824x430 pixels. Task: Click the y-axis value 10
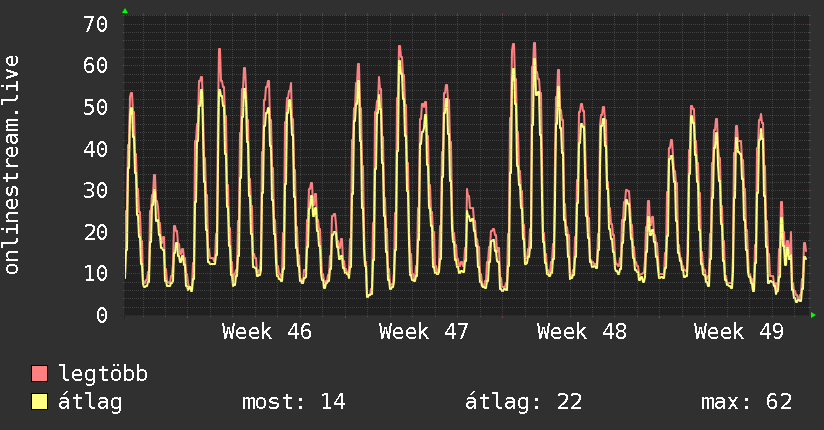96,273
